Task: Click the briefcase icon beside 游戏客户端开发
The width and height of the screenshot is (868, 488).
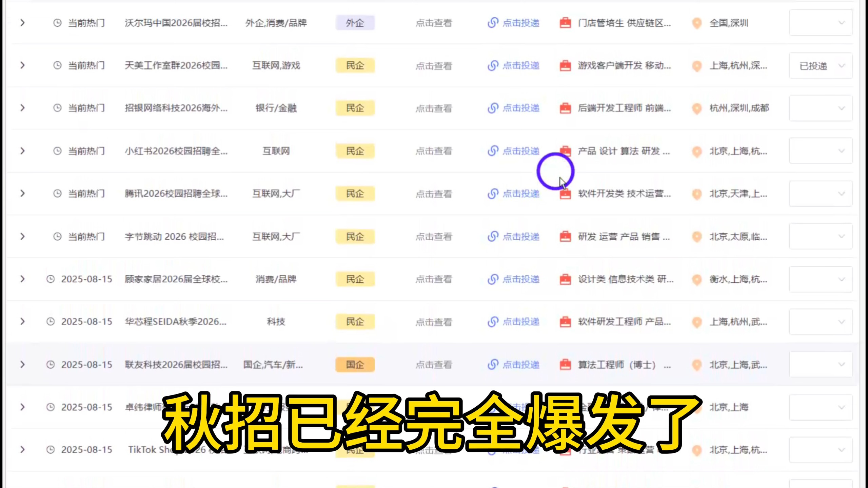Action: coord(565,65)
